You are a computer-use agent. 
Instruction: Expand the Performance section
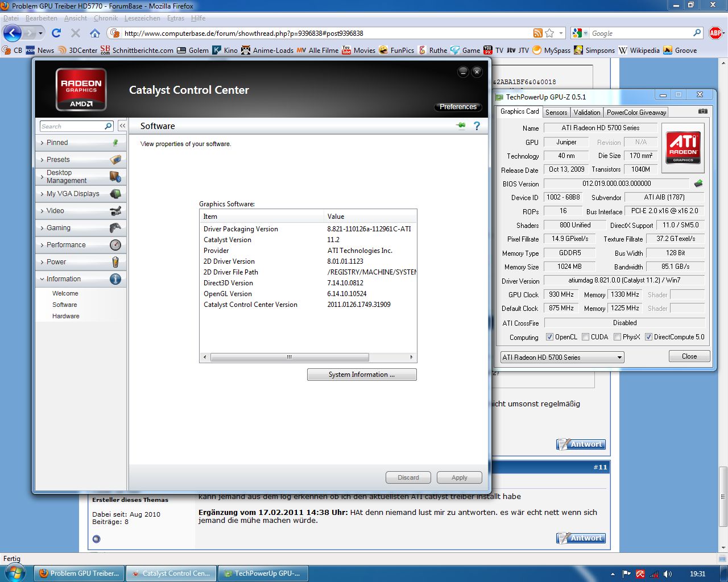tap(80, 245)
